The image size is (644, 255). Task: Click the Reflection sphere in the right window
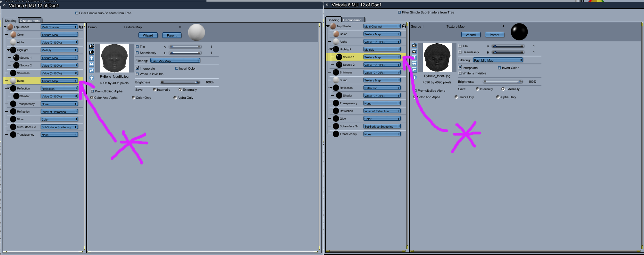click(336, 88)
